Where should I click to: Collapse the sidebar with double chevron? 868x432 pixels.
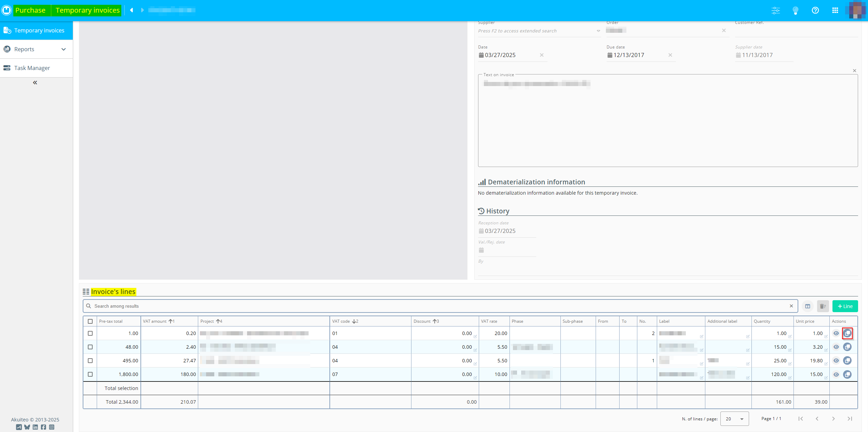35,83
